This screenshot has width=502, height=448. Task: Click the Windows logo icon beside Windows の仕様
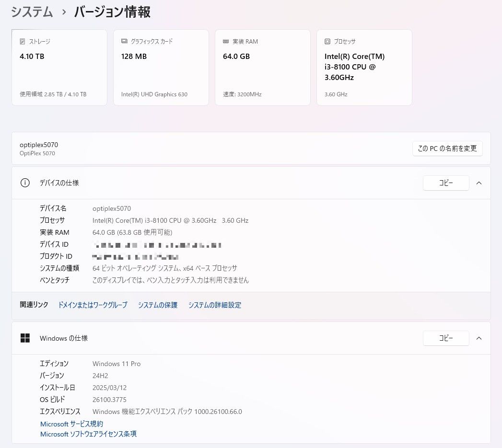pyautogui.click(x=25, y=338)
